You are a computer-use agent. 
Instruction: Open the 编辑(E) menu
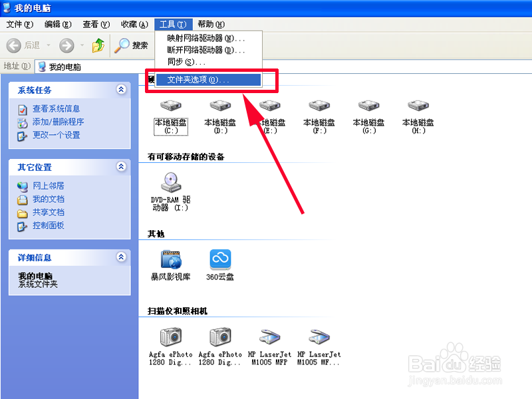click(58, 25)
